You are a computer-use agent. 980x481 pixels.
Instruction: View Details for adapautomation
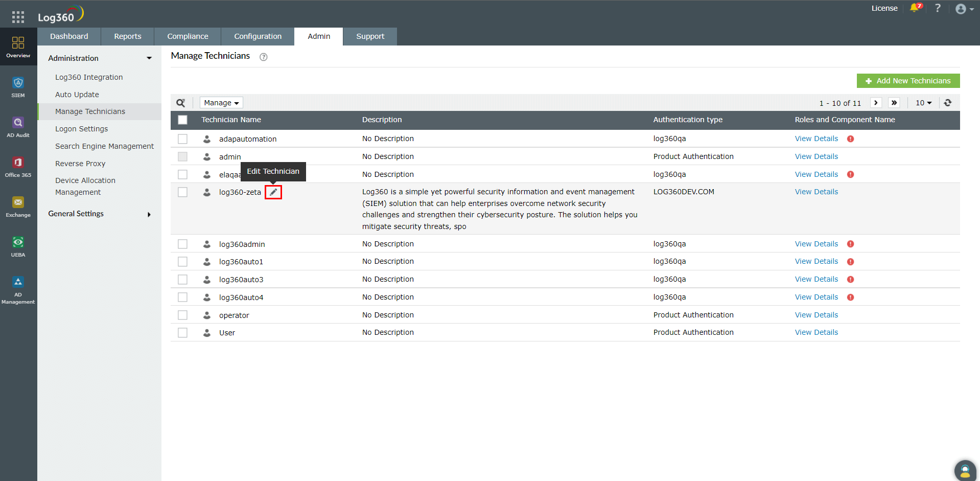coord(816,139)
